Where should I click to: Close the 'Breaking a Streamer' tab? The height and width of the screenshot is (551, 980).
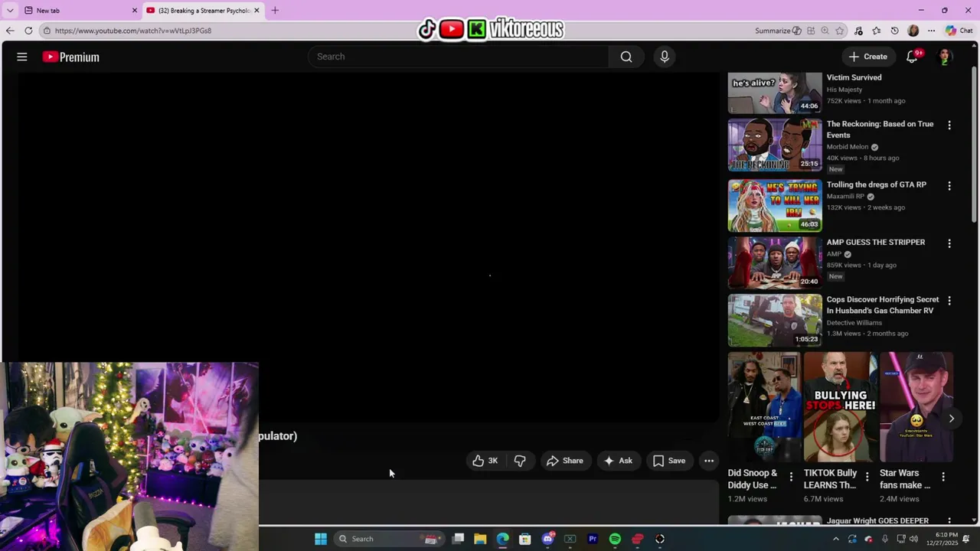(256, 11)
